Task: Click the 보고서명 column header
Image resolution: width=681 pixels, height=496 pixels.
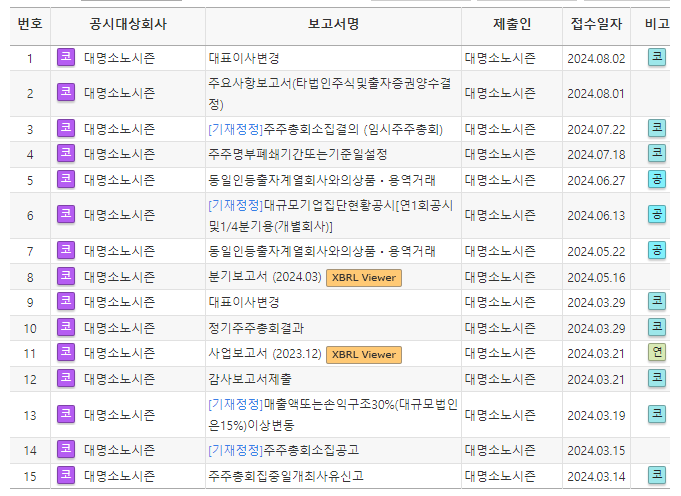Action: coord(333,23)
